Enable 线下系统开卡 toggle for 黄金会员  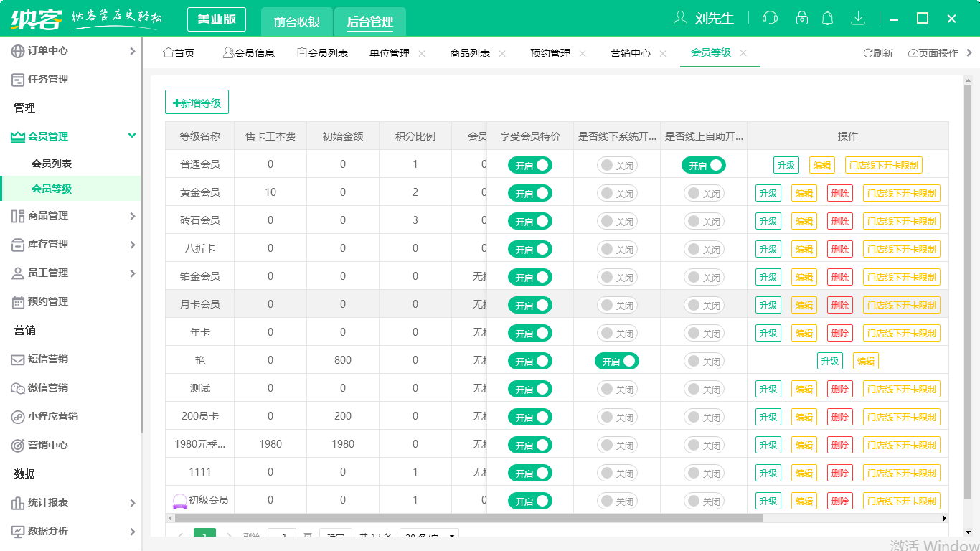click(617, 192)
